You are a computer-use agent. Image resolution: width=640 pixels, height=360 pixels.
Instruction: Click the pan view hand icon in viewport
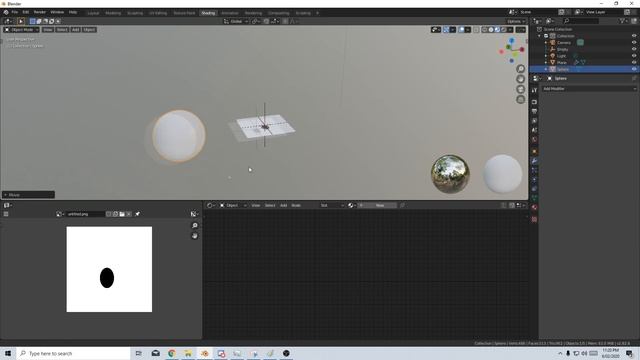point(520,79)
